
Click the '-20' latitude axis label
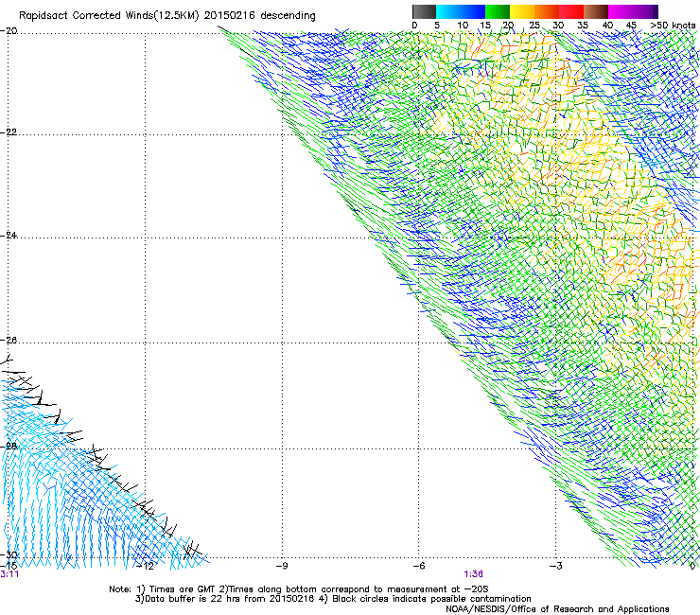(9, 31)
